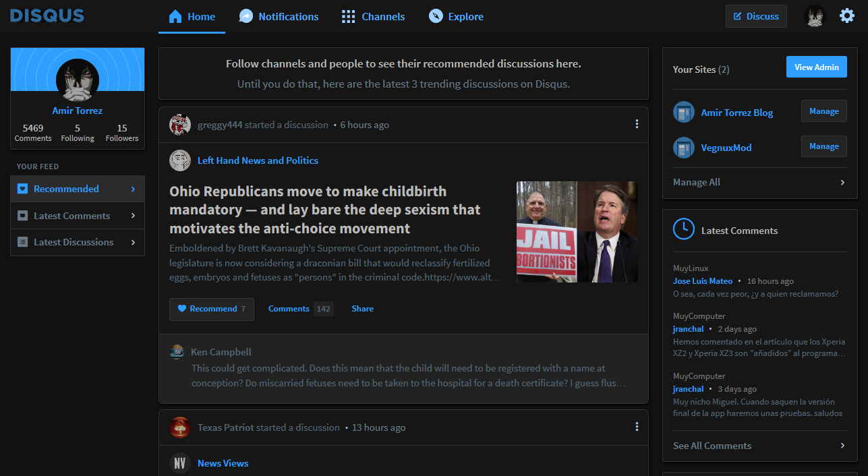Click greggy444 avatar icon

click(180, 125)
